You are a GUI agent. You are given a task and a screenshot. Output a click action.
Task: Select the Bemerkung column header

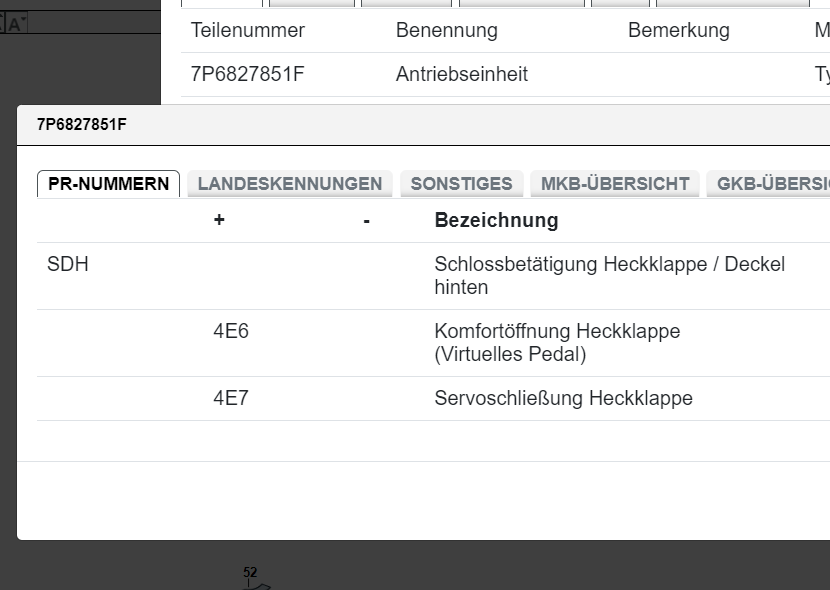coord(678,30)
